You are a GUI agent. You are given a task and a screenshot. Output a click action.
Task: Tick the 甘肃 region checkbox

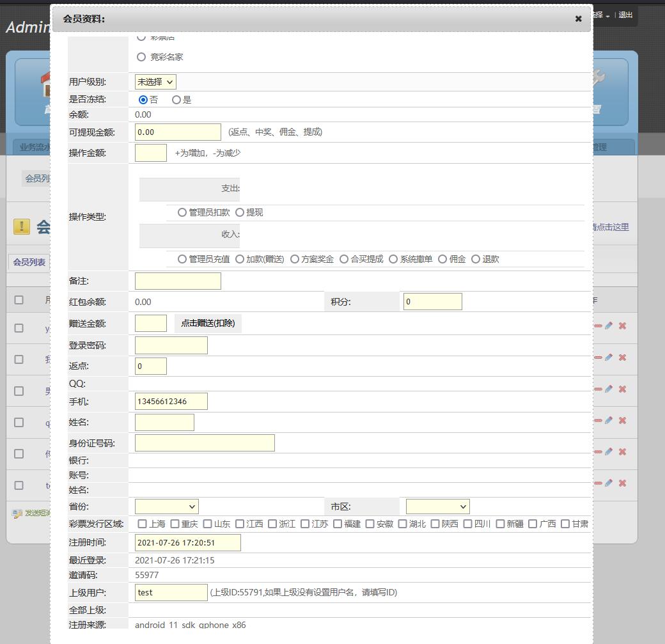point(565,524)
